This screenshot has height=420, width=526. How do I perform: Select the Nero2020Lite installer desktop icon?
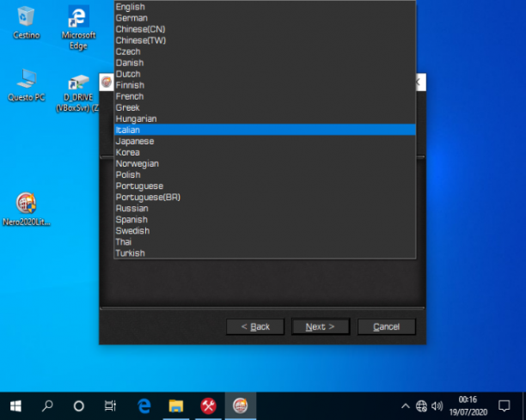[x=26, y=210]
